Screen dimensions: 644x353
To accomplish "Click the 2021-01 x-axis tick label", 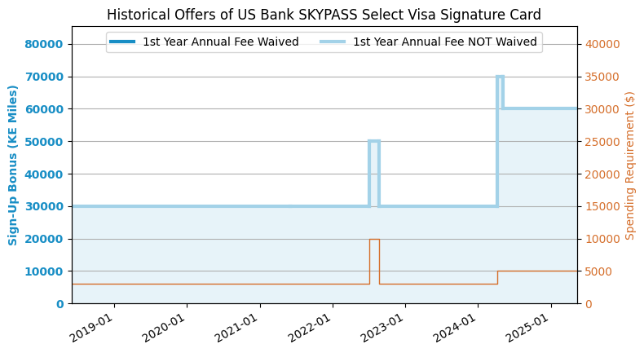I will 236,332.
